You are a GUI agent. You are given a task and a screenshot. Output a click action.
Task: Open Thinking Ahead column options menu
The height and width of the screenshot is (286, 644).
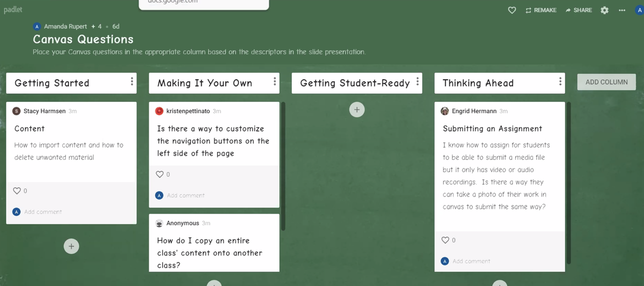pos(560,82)
